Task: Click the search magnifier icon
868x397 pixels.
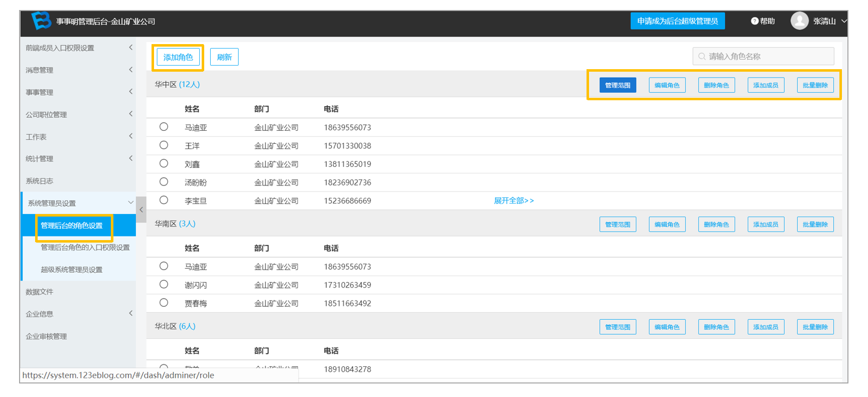Action: [x=702, y=57]
